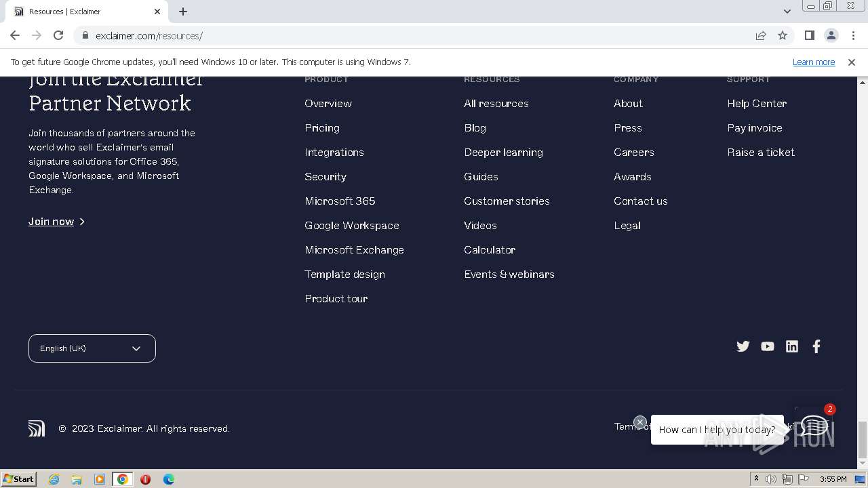The image size is (868, 488).
Task: Open the tab search dropdown arrow
Action: click(x=787, y=12)
